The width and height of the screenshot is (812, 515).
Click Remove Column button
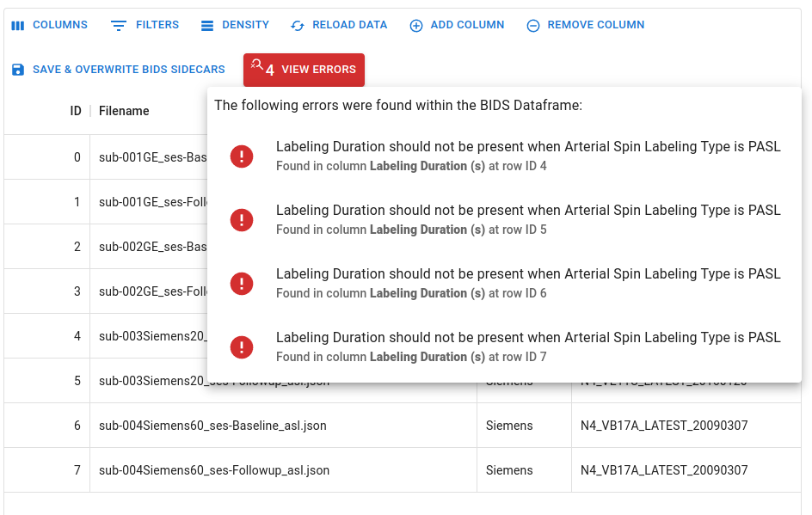click(x=586, y=25)
